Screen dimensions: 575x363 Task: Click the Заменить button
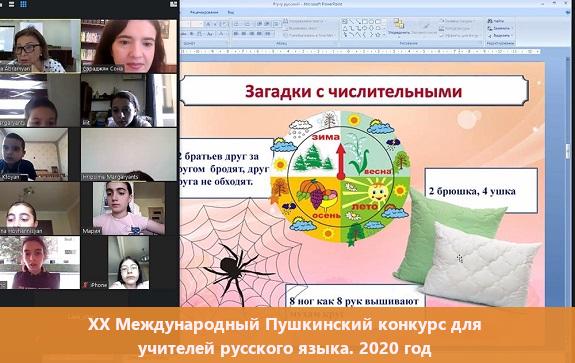(x=499, y=28)
